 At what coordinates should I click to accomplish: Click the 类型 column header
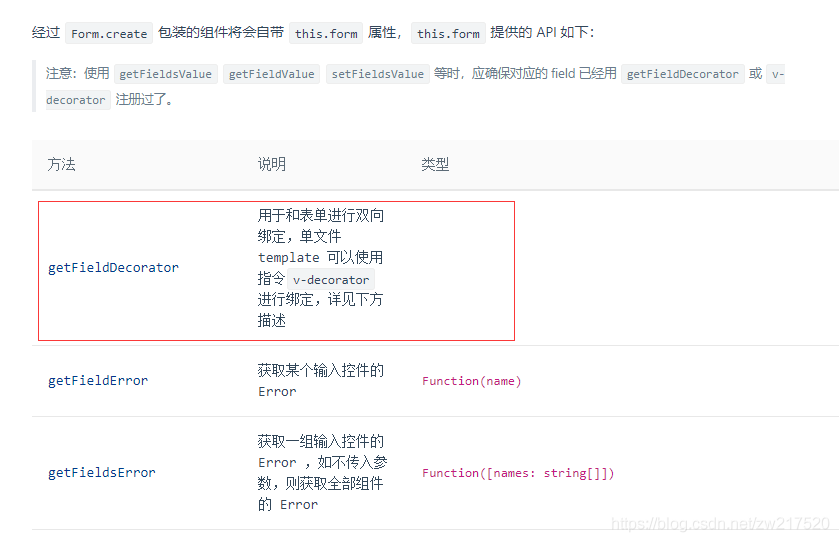tap(435, 164)
